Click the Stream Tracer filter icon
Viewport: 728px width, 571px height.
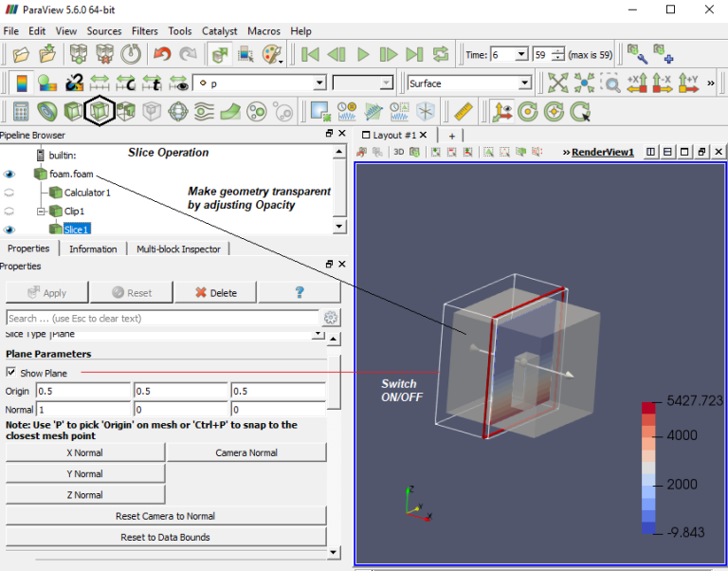(x=204, y=112)
